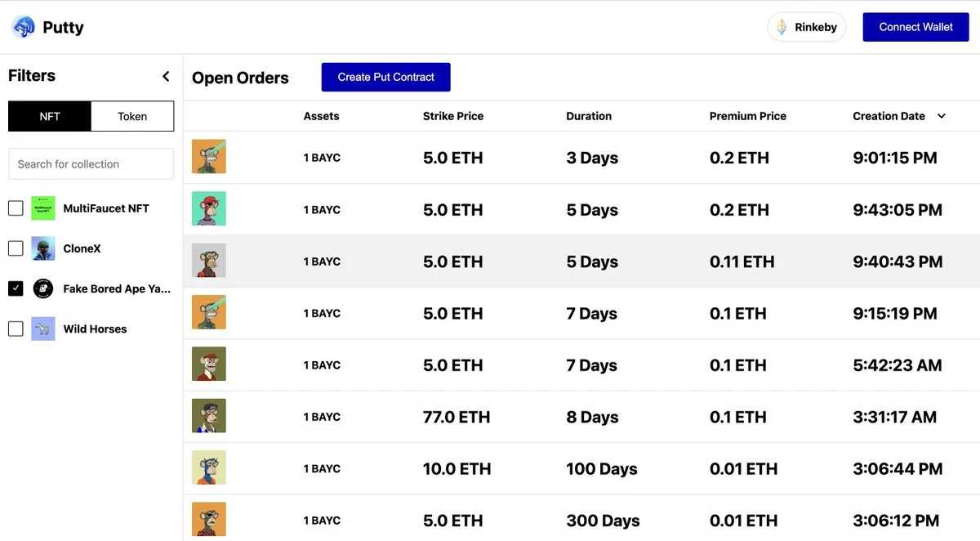Click the 3:06:44 PM creation time
This screenshot has height=541, width=980.
(x=898, y=469)
